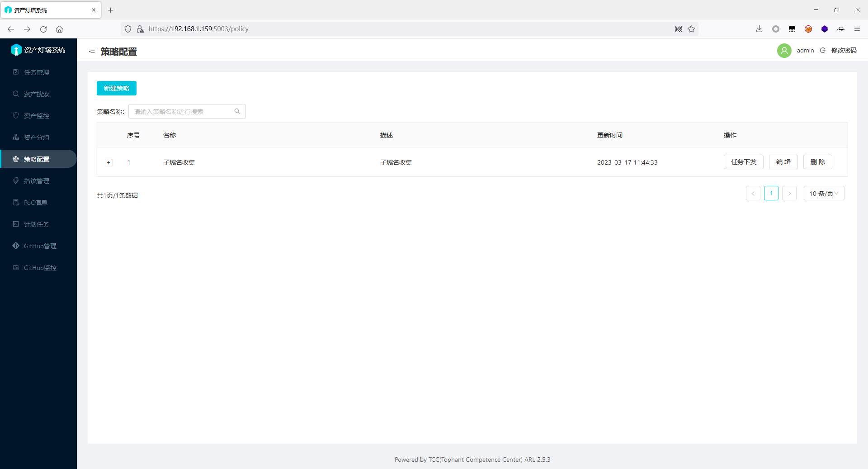Click the 修改密码 link

(x=844, y=50)
